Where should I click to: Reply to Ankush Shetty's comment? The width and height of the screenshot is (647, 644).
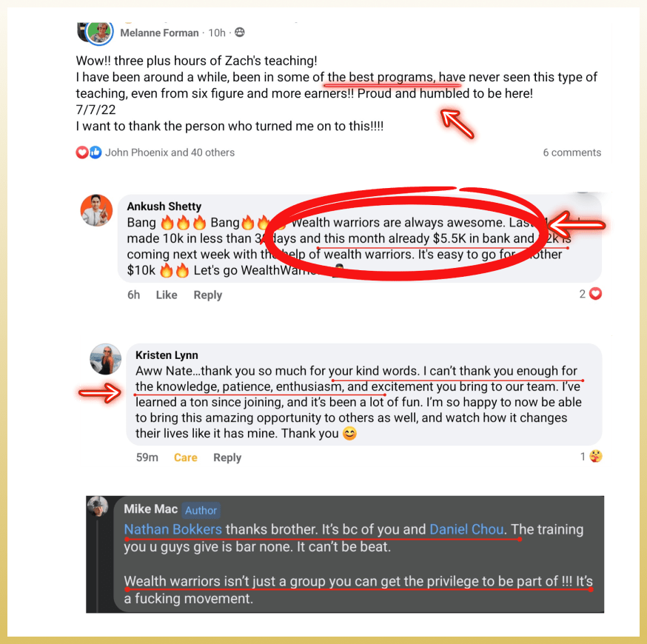click(207, 295)
